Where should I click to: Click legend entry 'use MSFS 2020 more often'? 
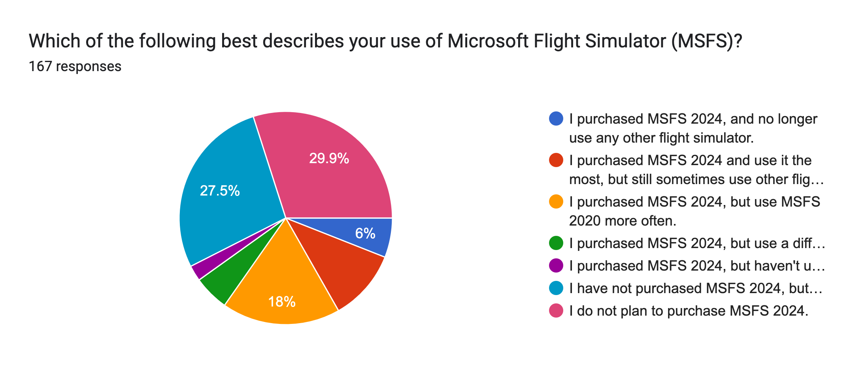point(694,211)
